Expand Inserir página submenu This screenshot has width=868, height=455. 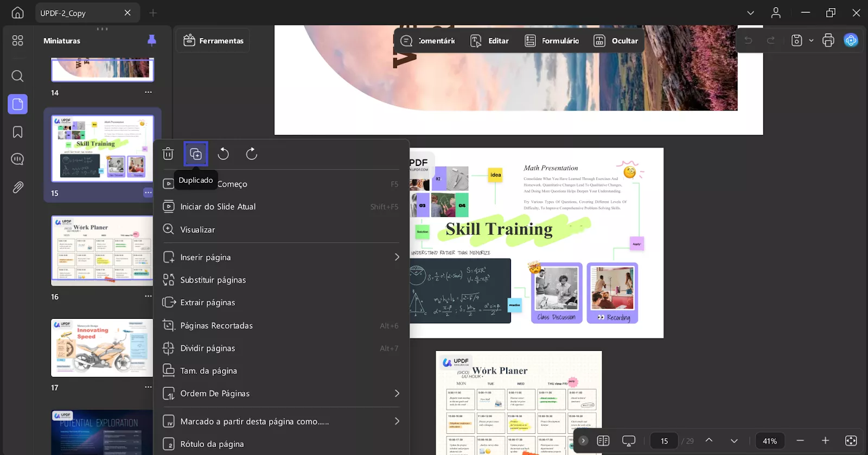pyautogui.click(x=281, y=257)
